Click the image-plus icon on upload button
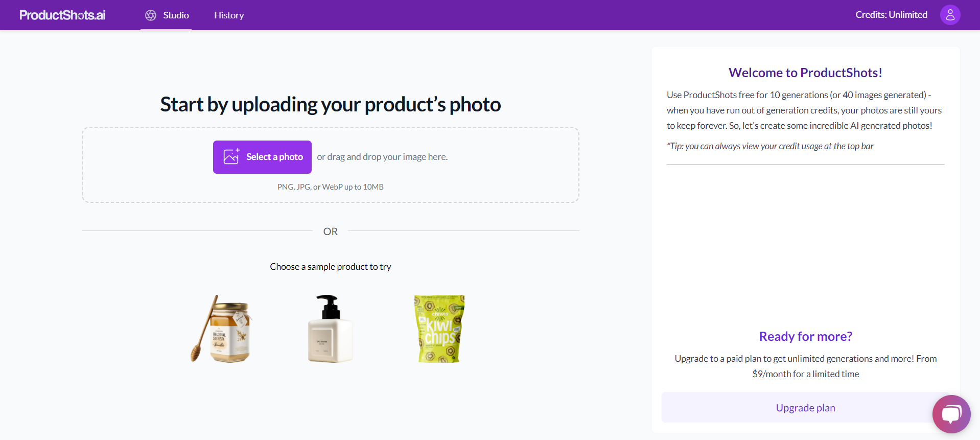Viewport: 980px width, 440px height. coord(231,156)
